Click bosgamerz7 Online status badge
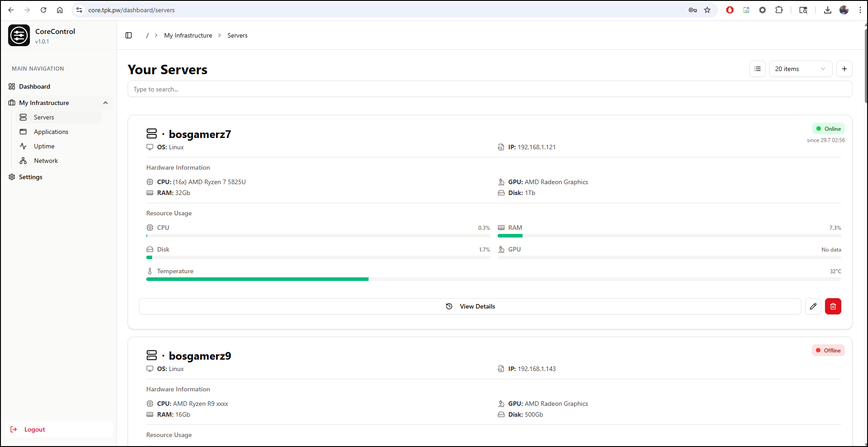868x447 pixels. point(828,129)
